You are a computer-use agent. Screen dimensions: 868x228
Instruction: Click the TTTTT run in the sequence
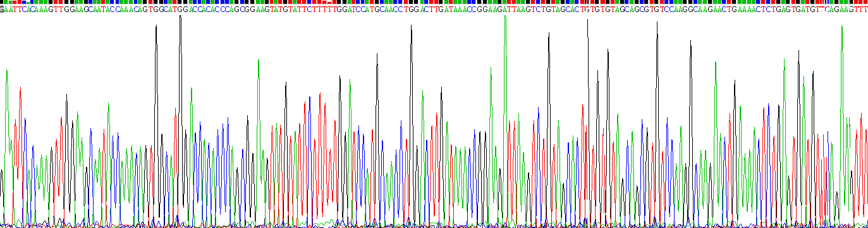tap(325, 9)
